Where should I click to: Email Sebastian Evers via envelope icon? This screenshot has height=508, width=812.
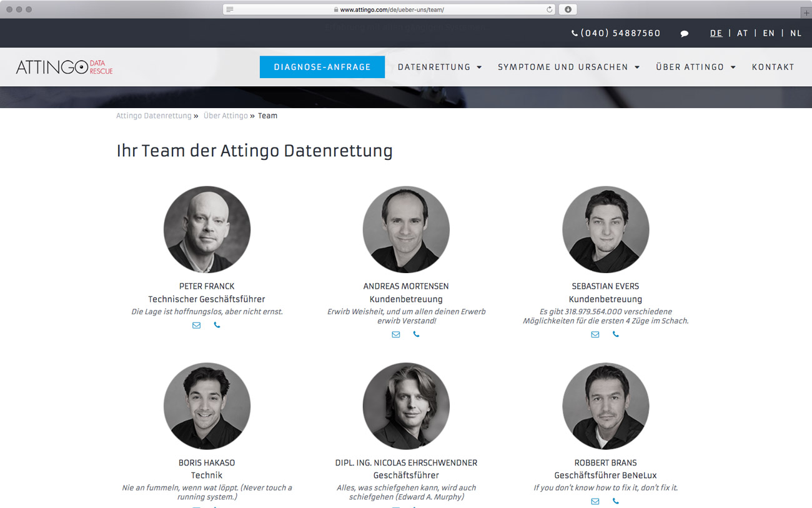pyautogui.click(x=595, y=334)
